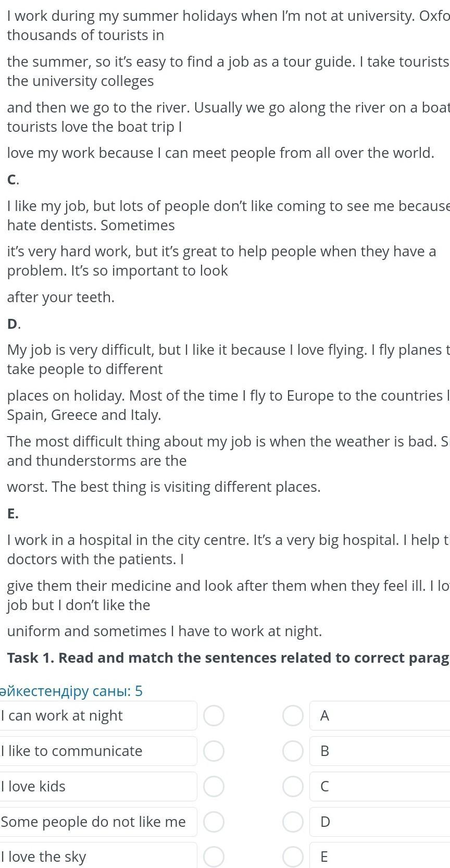Click the answer box labeled C
This screenshot has width=450, height=868.
(380, 786)
